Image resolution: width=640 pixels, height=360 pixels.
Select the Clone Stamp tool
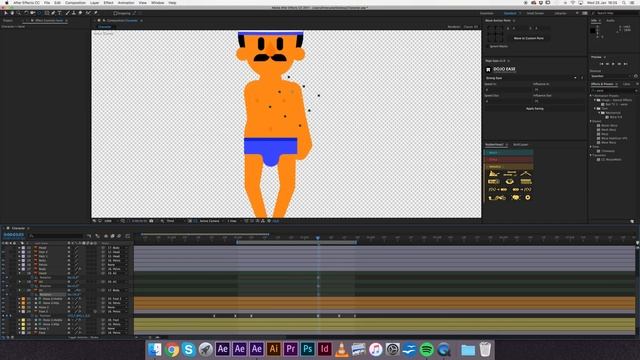click(x=74, y=13)
